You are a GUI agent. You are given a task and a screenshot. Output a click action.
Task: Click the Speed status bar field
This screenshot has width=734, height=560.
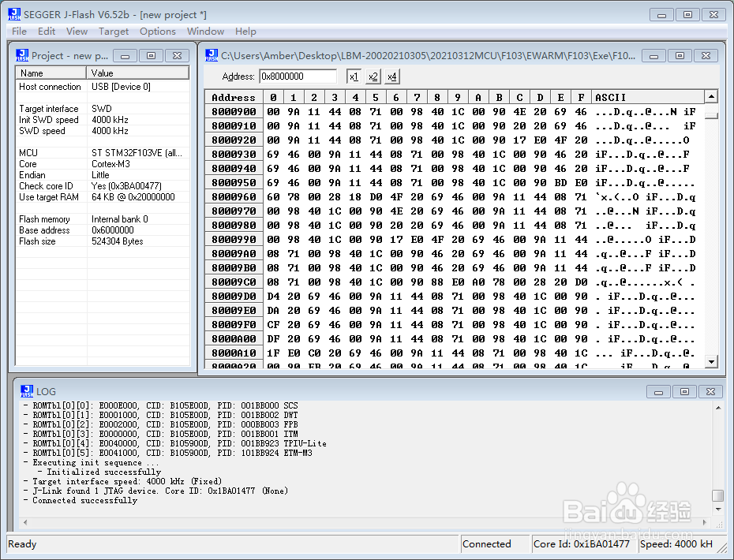point(676,544)
